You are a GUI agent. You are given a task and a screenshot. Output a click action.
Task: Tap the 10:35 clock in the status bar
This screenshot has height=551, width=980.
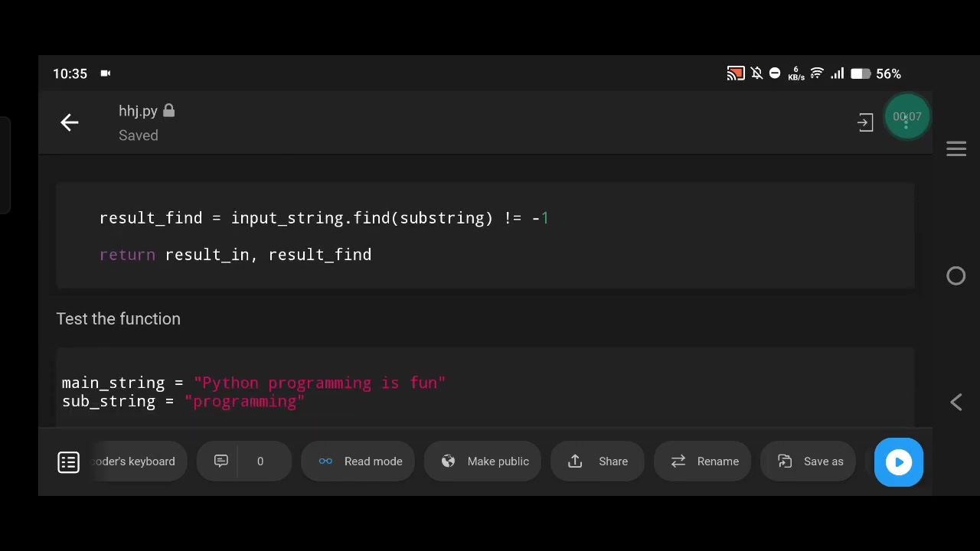click(70, 73)
